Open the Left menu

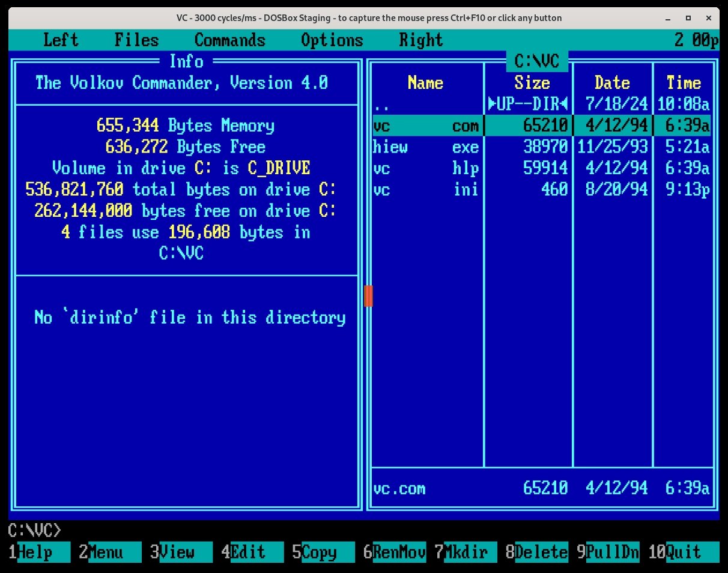[61, 40]
